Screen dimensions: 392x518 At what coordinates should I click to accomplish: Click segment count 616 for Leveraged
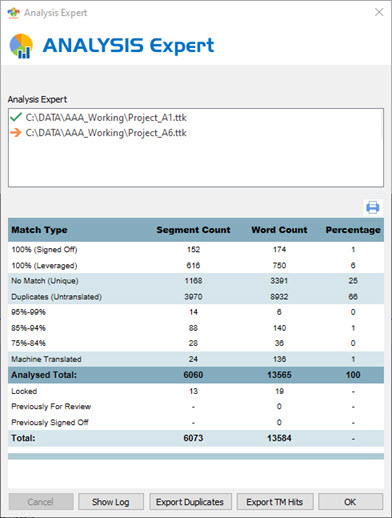193,265
